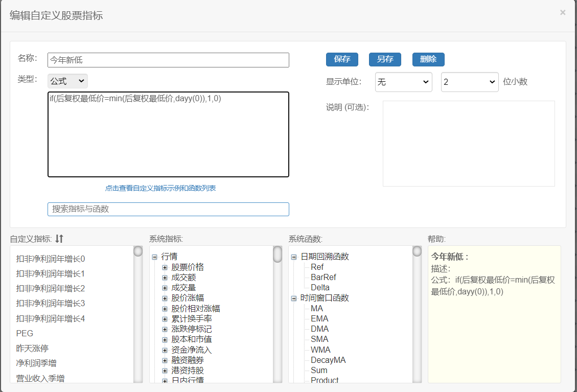Focus the 搜索指标与函数 search field

point(168,209)
